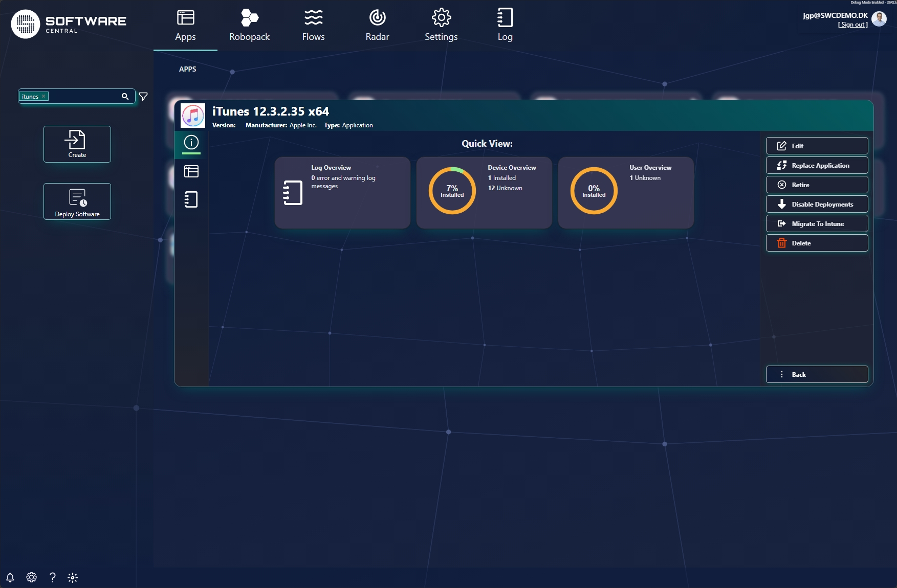897x588 pixels.
Task: Open the Settings section
Action: pyautogui.click(x=441, y=26)
